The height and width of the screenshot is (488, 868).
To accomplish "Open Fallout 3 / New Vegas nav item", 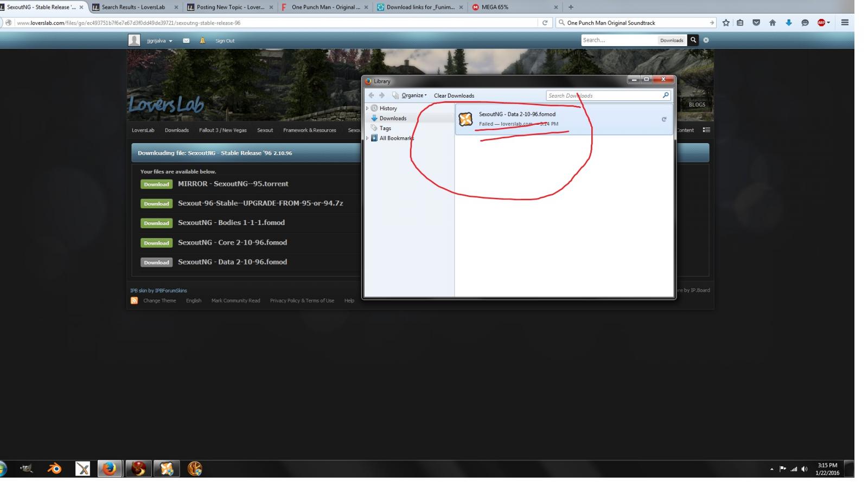I will click(x=222, y=130).
